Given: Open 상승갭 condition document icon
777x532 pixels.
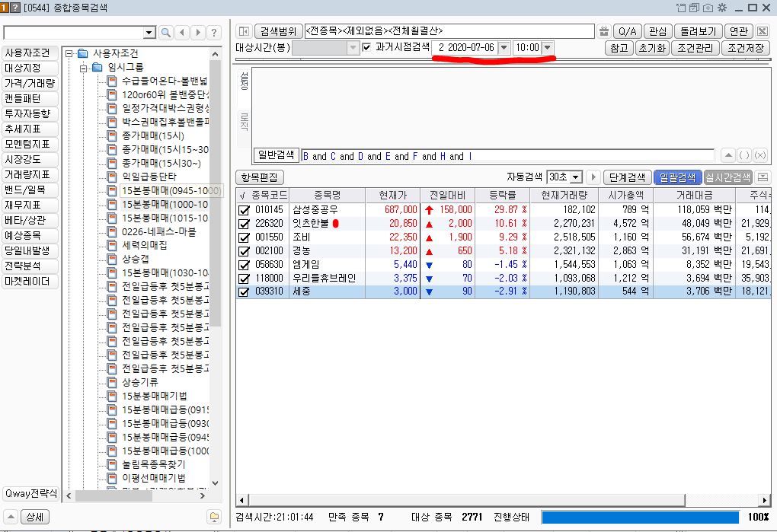Looking at the screenshot, I should [x=113, y=259].
